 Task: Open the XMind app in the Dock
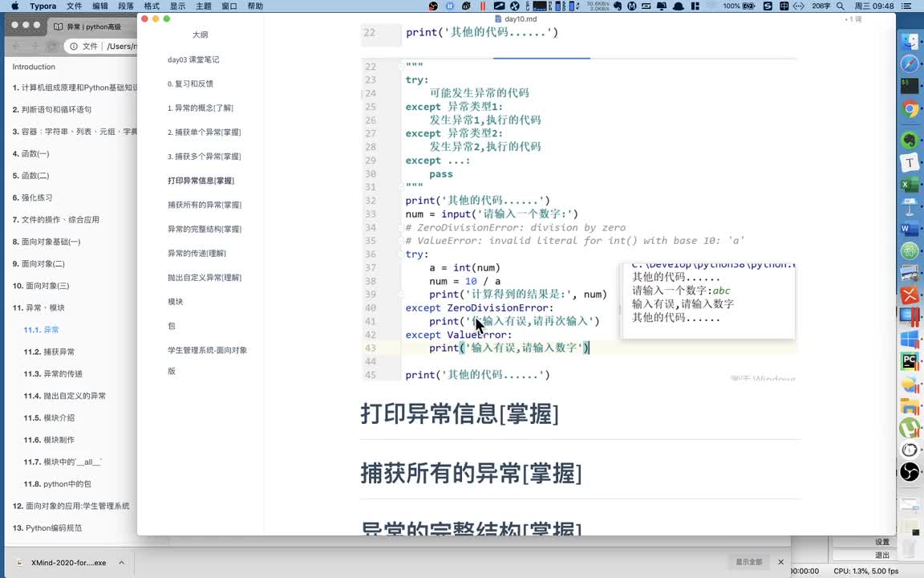(910, 295)
